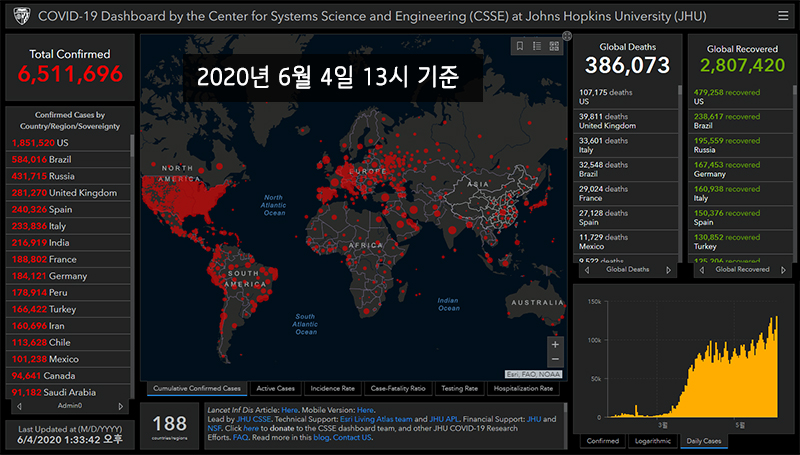Select the 11,729 deaths Mexico row
800x455 pixels.
pyautogui.click(x=626, y=242)
